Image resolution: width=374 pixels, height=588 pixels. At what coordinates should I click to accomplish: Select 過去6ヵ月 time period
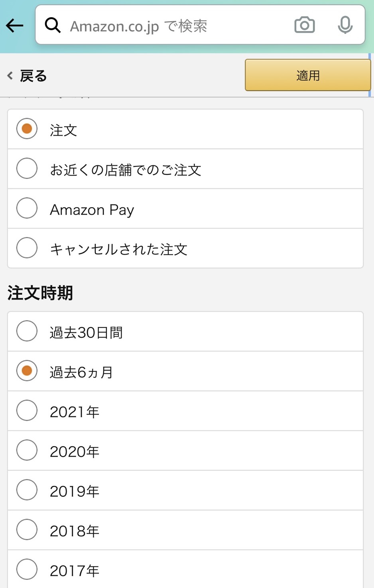[27, 371]
